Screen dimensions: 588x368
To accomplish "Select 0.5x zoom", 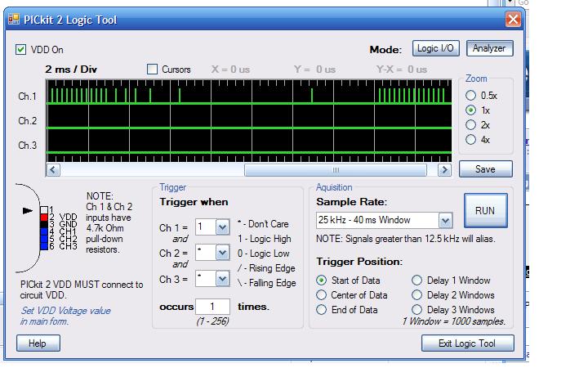I will 470,96.
